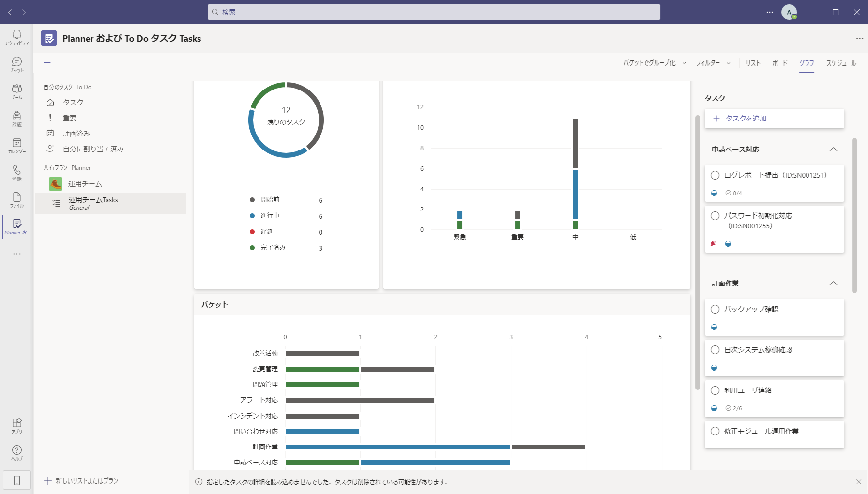Select the グラフ view tab
The width and height of the screenshot is (868, 494).
coord(807,63)
